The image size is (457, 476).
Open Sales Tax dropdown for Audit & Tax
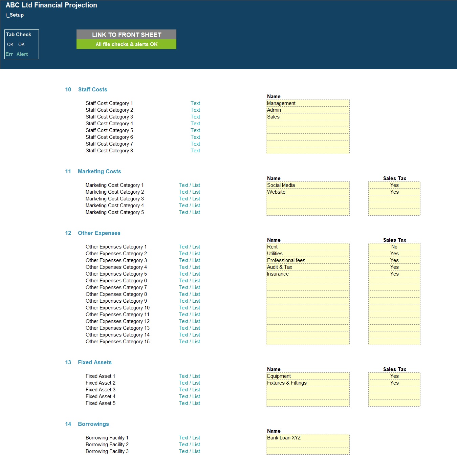click(394, 267)
